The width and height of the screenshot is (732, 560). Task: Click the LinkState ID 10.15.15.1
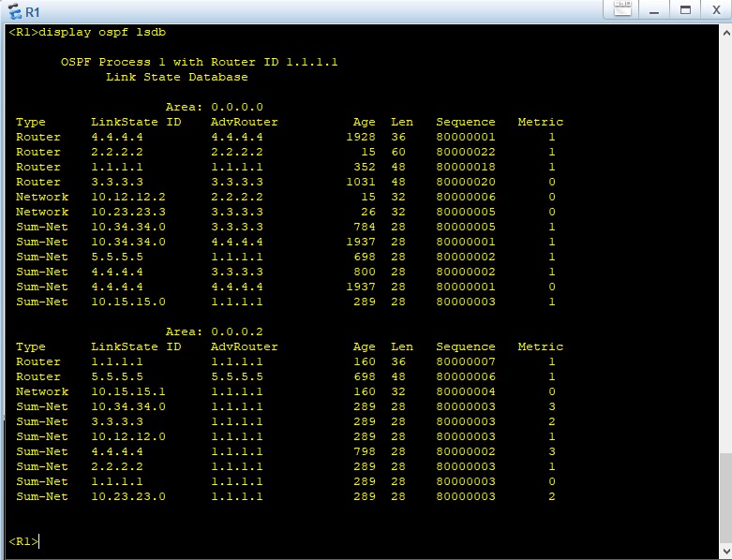coord(128,391)
